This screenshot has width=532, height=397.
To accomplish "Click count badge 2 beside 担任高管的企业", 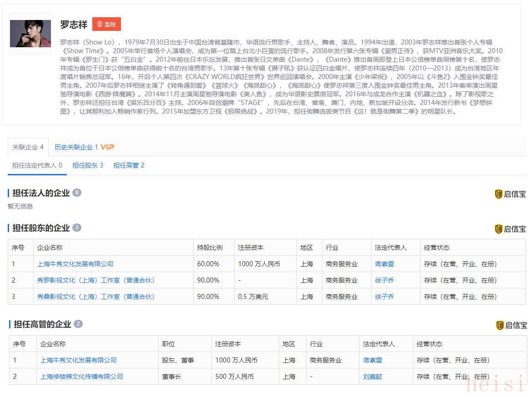I will pyautogui.click(x=78, y=324).
